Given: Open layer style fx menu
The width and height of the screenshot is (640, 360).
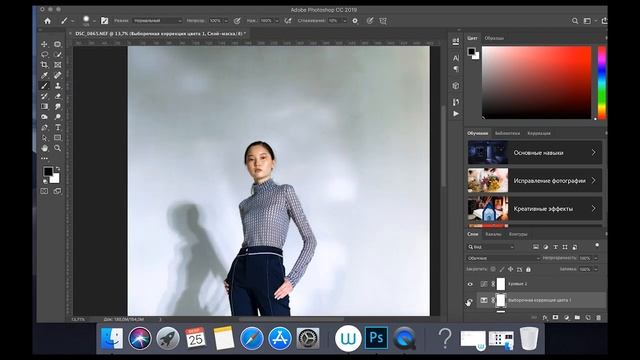Looking at the screenshot, I should coord(545,318).
